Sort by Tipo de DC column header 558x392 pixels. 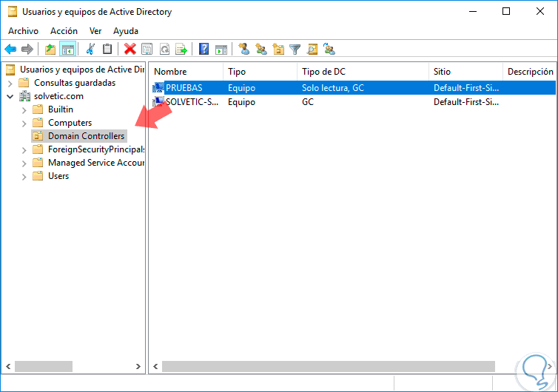(x=363, y=72)
